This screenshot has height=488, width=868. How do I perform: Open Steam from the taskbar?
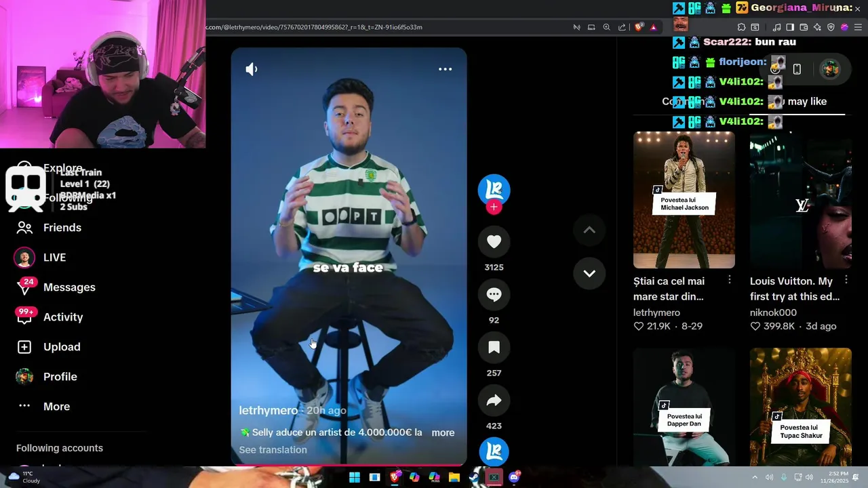tap(475, 477)
